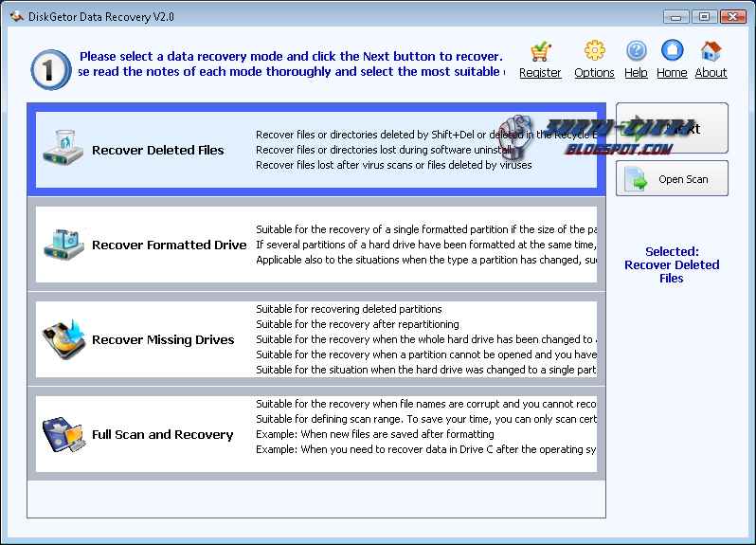The width and height of the screenshot is (756, 545).
Task: Close the DiskGetor Data Recovery window
Action: (733, 17)
